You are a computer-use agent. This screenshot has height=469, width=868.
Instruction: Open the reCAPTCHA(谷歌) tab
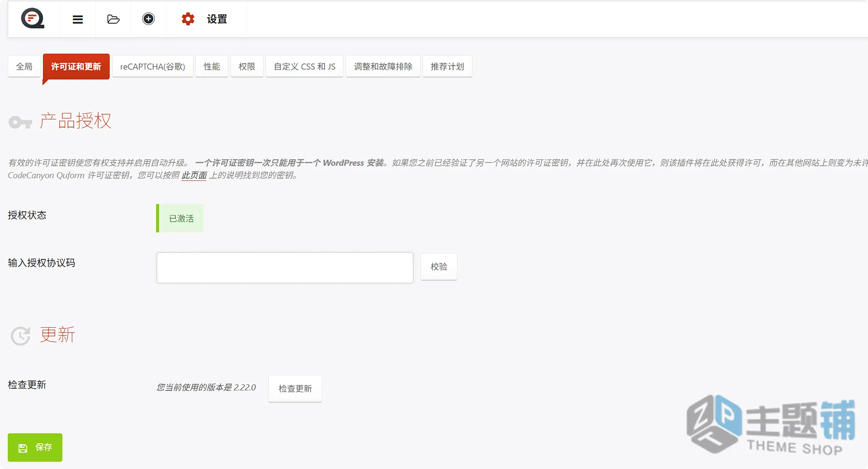(153, 67)
